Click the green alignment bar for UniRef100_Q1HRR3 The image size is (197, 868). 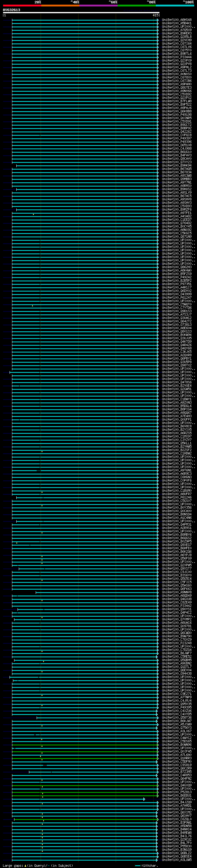(85, 758)
